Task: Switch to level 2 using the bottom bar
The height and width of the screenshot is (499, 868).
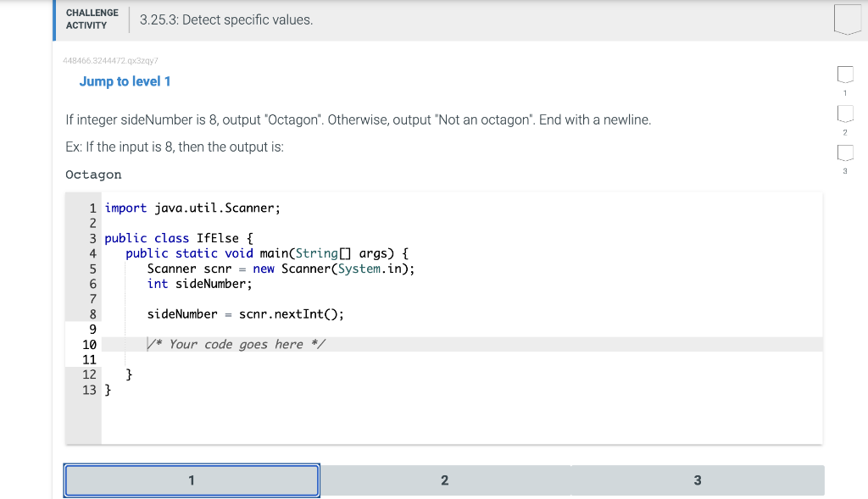Action: coord(444,480)
